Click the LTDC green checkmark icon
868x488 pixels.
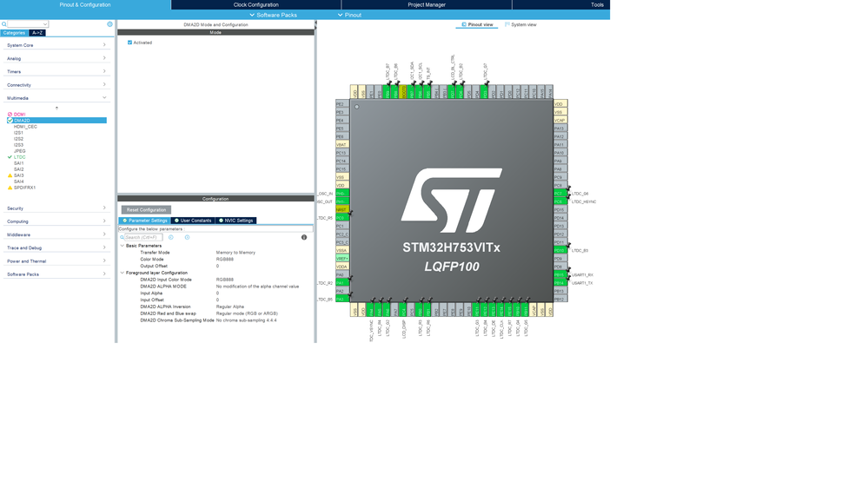(x=10, y=157)
